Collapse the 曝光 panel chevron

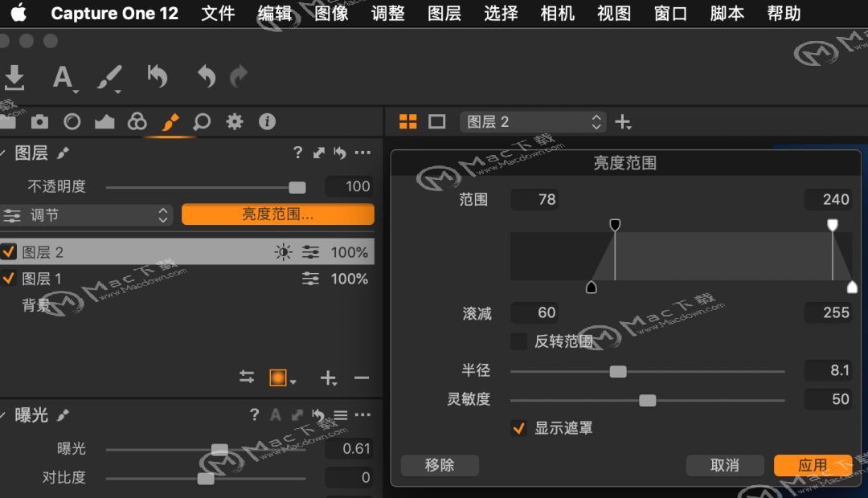(2, 415)
